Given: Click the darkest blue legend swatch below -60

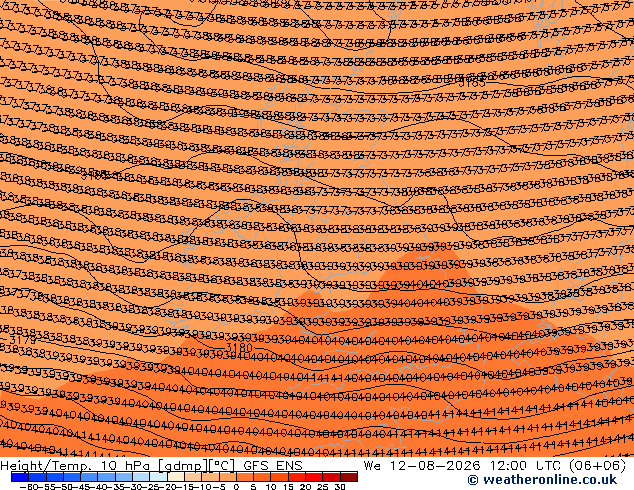Looking at the screenshot, I should (x=20, y=477).
